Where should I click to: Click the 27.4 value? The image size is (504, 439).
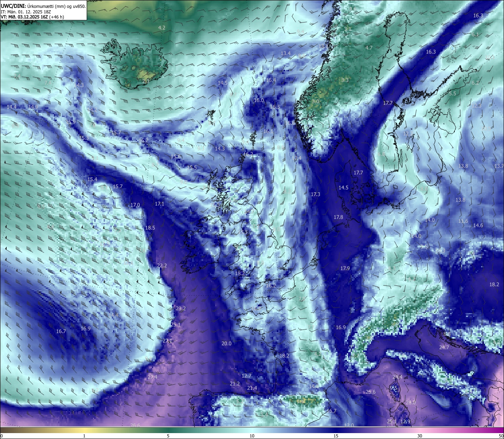coord(152,377)
